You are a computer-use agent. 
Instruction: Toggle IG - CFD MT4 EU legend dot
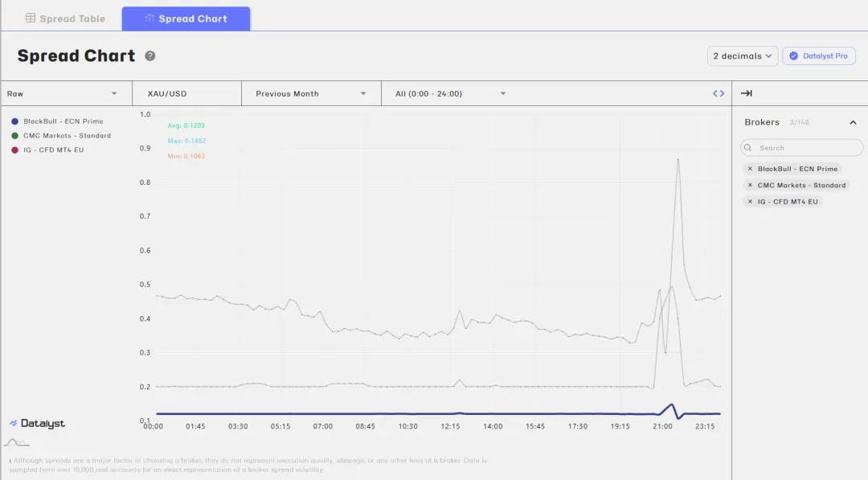[15, 150]
